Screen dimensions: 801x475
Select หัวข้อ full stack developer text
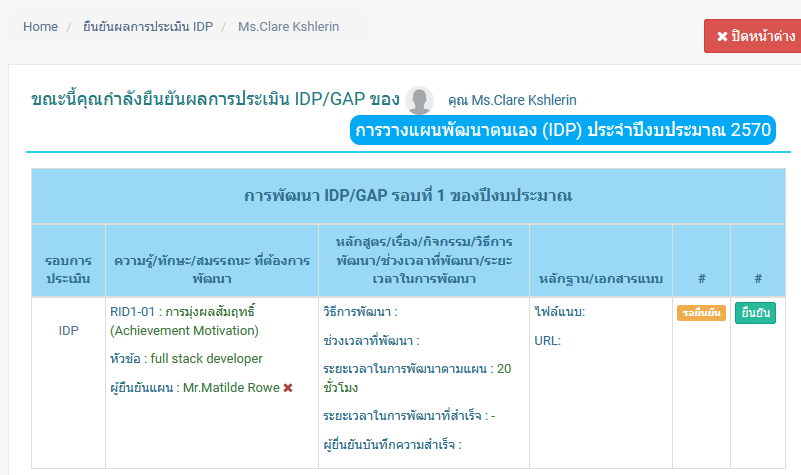186,359
